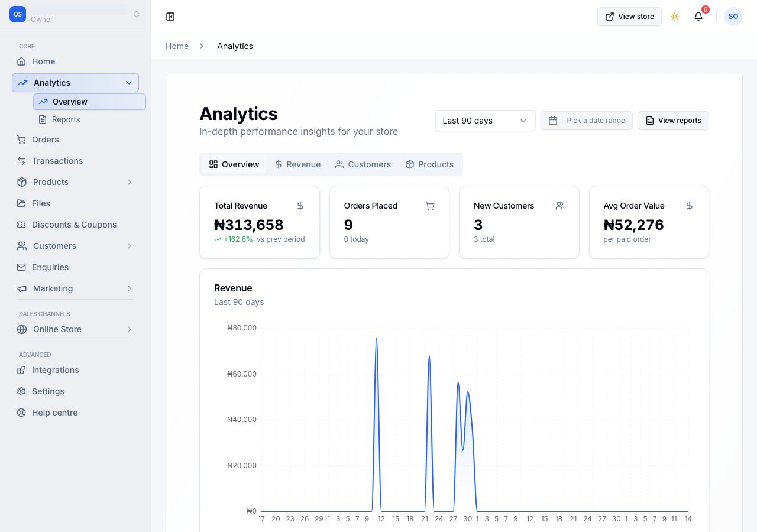Open the store switcher chevrons
The image size is (757, 532).
pyautogui.click(x=137, y=14)
